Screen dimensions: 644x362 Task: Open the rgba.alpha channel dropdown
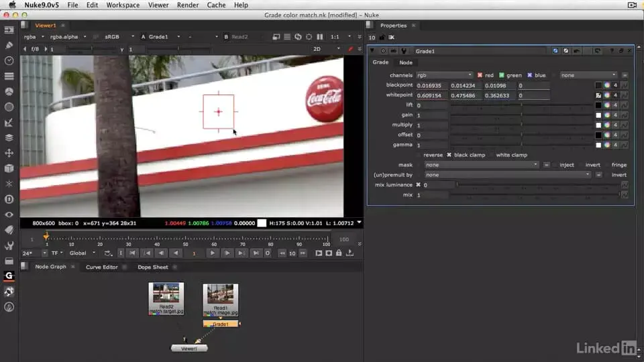click(x=68, y=36)
